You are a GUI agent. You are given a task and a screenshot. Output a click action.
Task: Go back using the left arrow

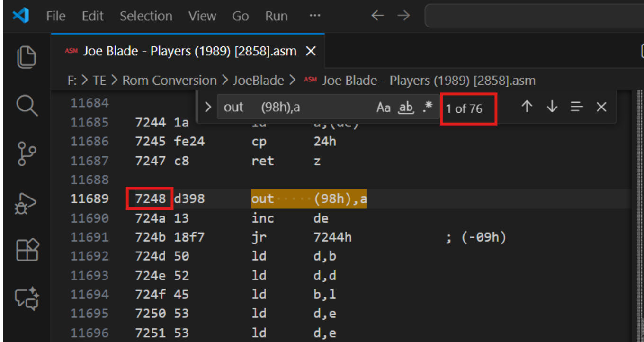tap(377, 16)
